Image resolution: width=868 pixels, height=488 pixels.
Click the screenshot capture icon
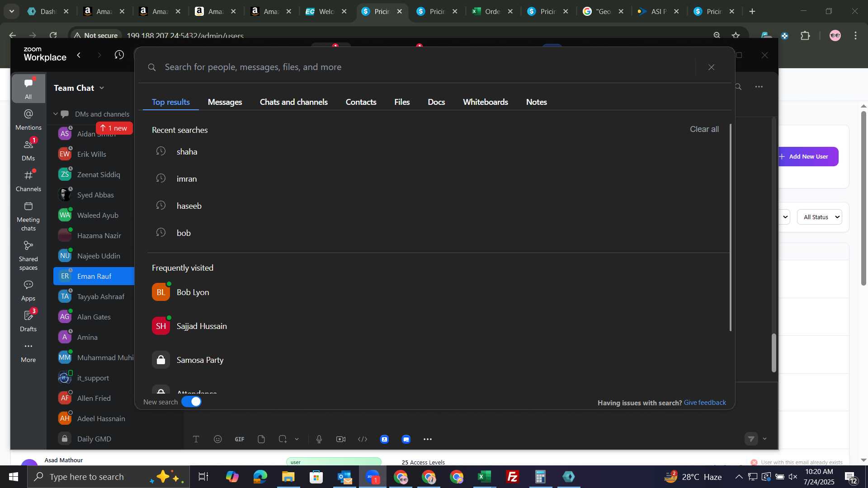[x=283, y=439]
